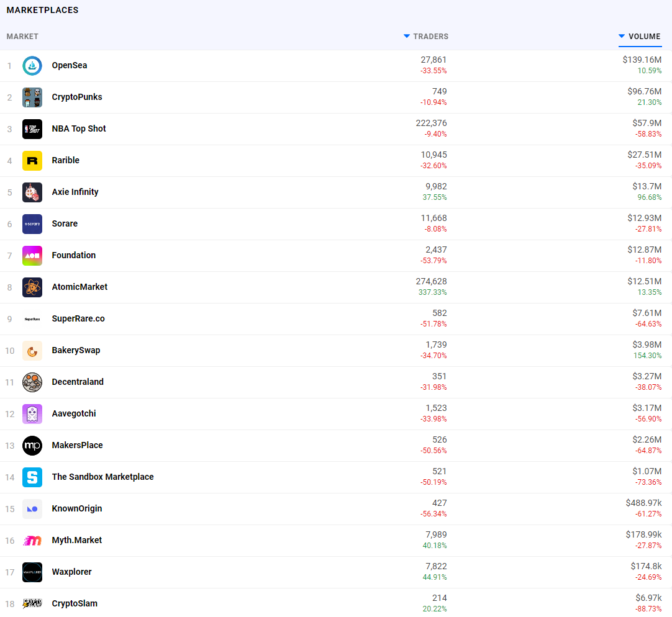Visit the Axie Infinity marketplace
672x617 pixels.
pyautogui.click(x=75, y=192)
